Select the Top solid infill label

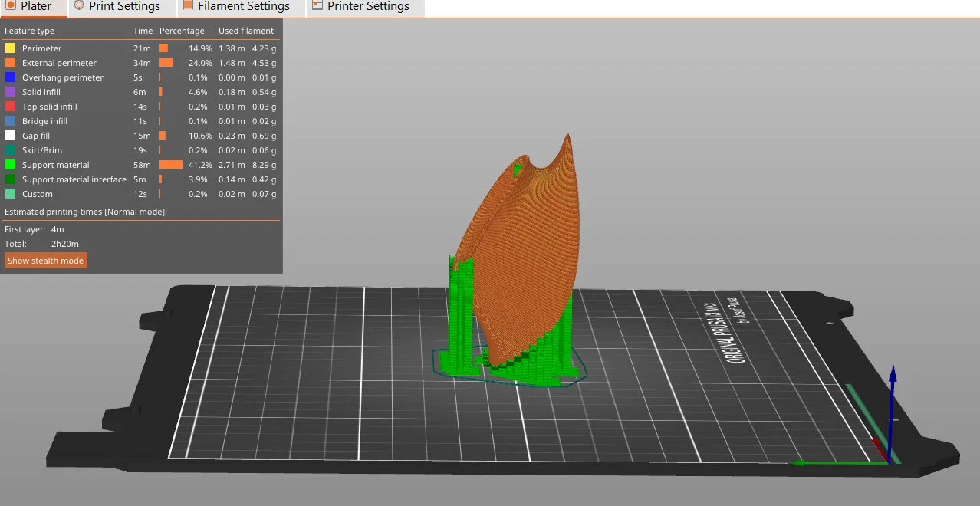(x=50, y=107)
